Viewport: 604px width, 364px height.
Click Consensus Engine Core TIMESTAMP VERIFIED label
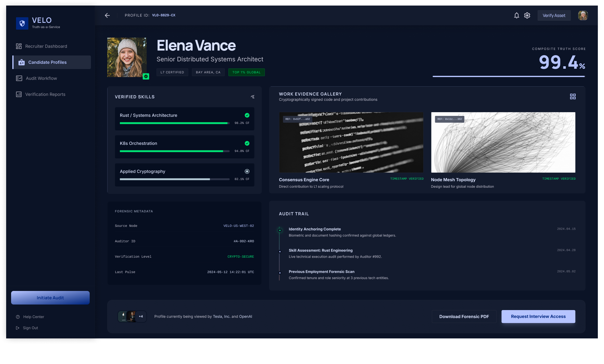pyautogui.click(x=407, y=179)
